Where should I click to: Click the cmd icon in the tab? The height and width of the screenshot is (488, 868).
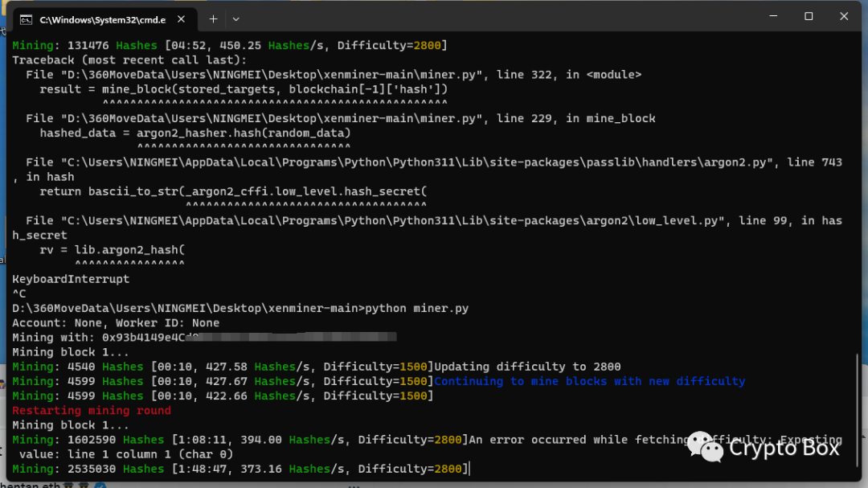point(26,20)
